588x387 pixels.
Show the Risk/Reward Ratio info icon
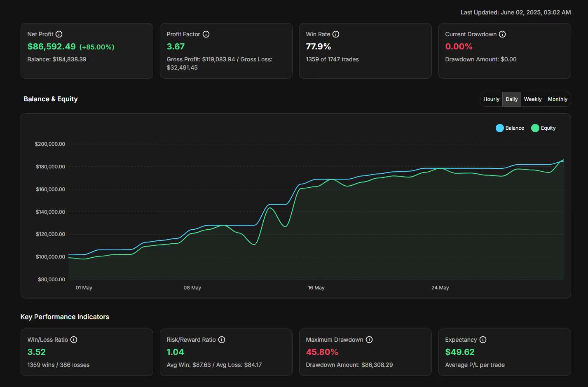click(222, 340)
